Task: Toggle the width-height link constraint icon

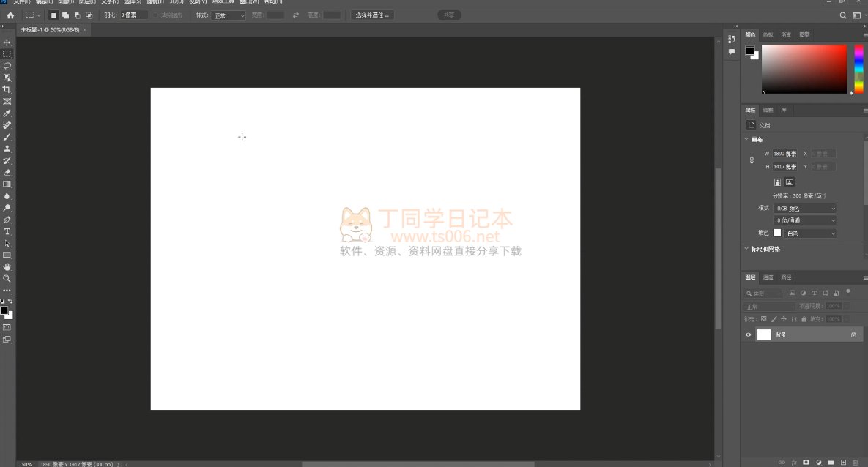Action: pos(752,160)
